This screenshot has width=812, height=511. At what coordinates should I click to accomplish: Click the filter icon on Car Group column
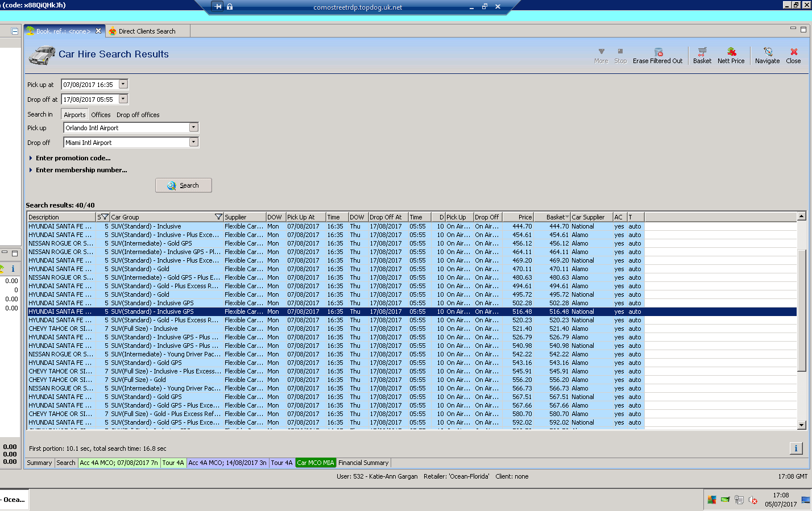click(218, 217)
